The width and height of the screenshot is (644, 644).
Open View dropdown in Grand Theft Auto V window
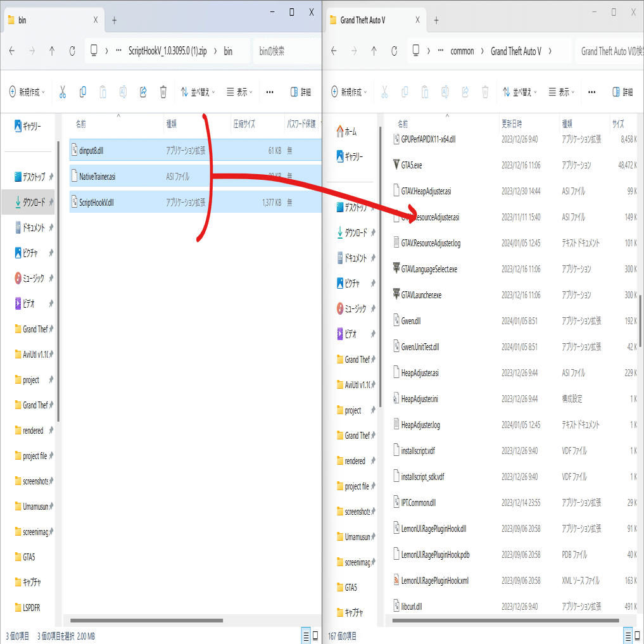pyautogui.click(x=562, y=92)
